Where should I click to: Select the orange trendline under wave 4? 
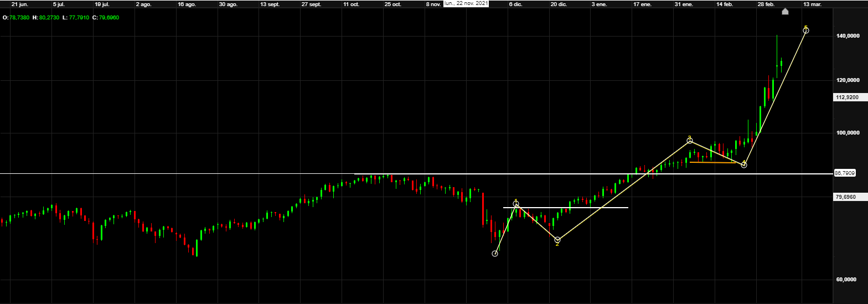point(712,163)
